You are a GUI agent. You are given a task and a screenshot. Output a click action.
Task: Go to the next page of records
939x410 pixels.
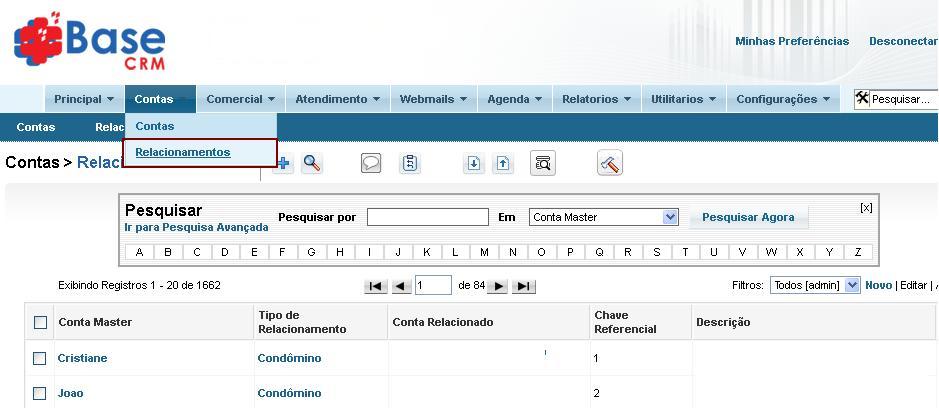point(498,286)
